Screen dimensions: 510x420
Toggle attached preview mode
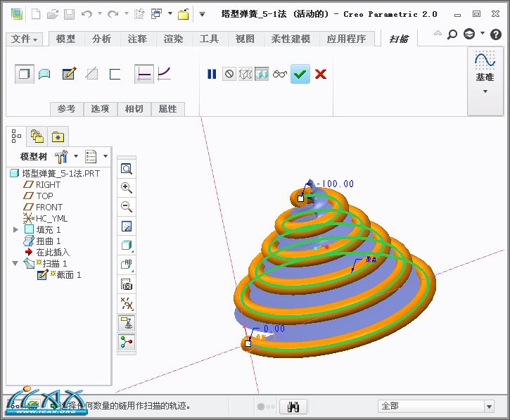coord(262,74)
